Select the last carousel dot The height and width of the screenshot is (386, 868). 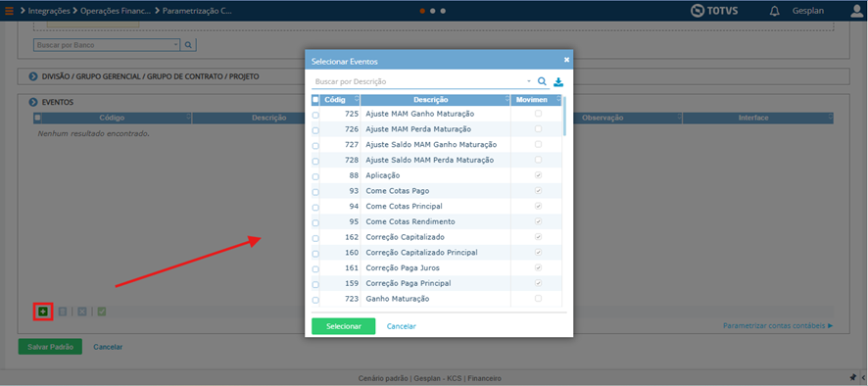point(443,11)
